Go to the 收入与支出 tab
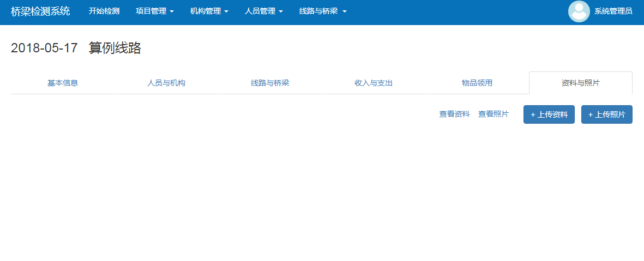Screen dimensions: 644x261 [374, 83]
